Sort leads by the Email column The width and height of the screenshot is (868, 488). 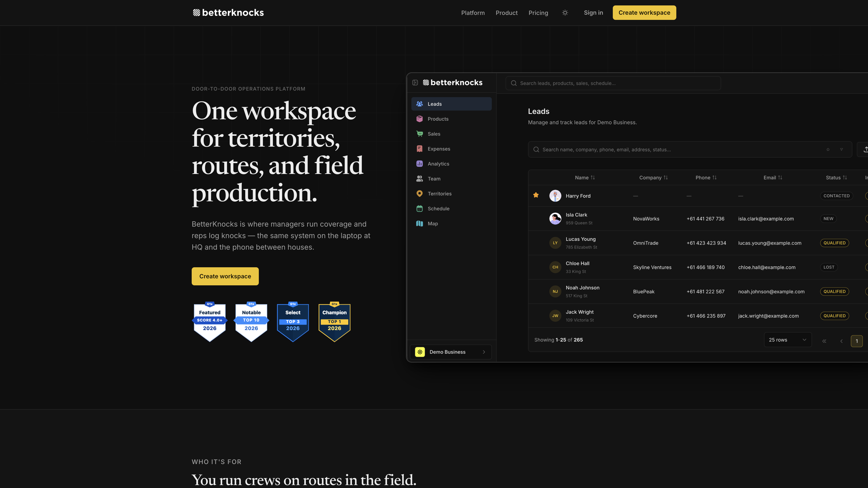point(773,178)
